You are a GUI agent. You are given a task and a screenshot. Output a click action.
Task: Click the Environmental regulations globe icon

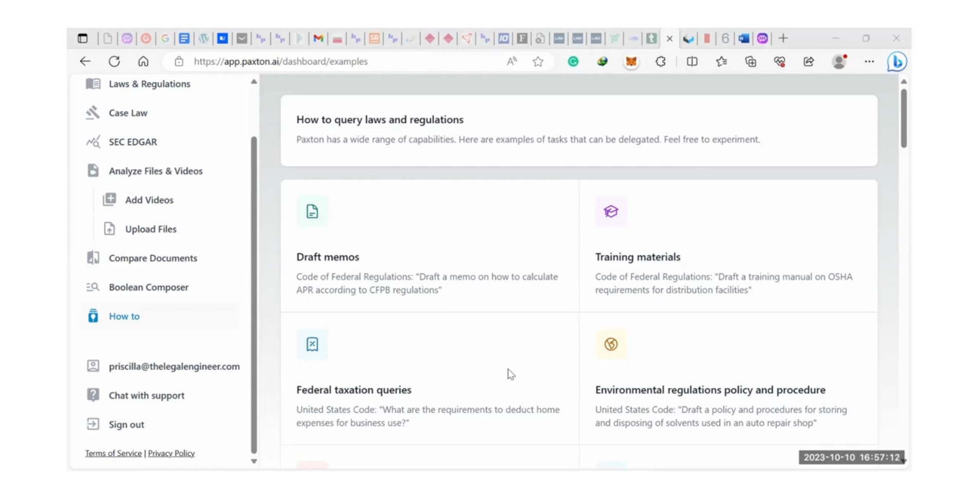tap(611, 344)
